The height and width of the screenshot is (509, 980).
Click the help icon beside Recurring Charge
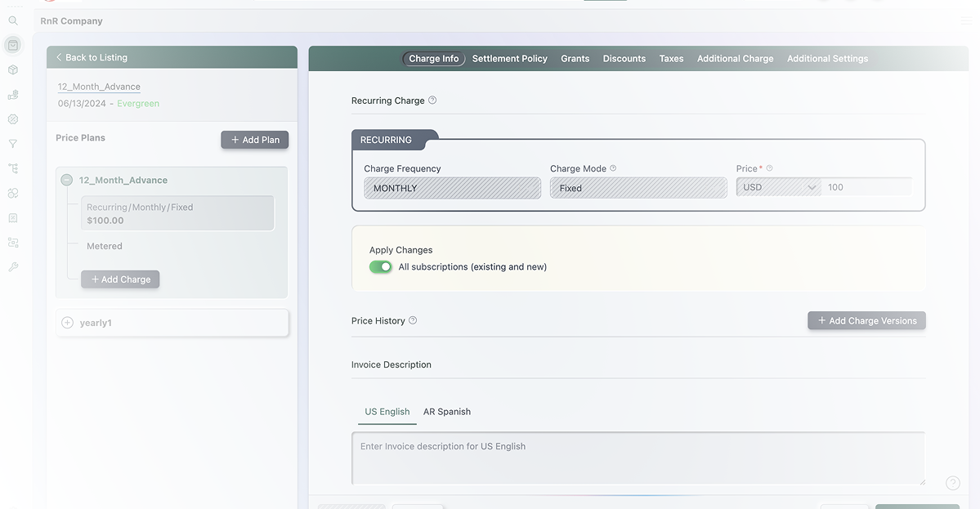(x=432, y=100)
